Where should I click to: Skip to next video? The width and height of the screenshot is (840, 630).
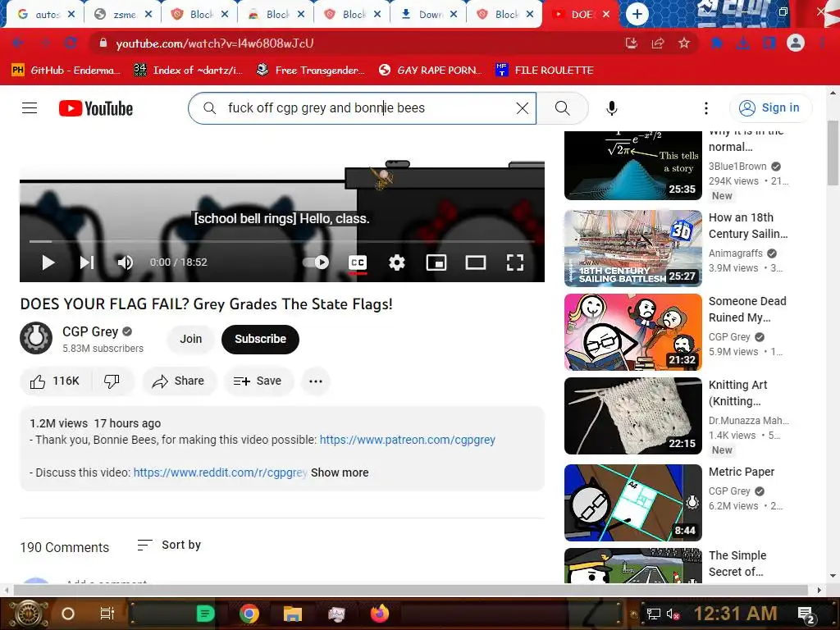coord(87,262)
